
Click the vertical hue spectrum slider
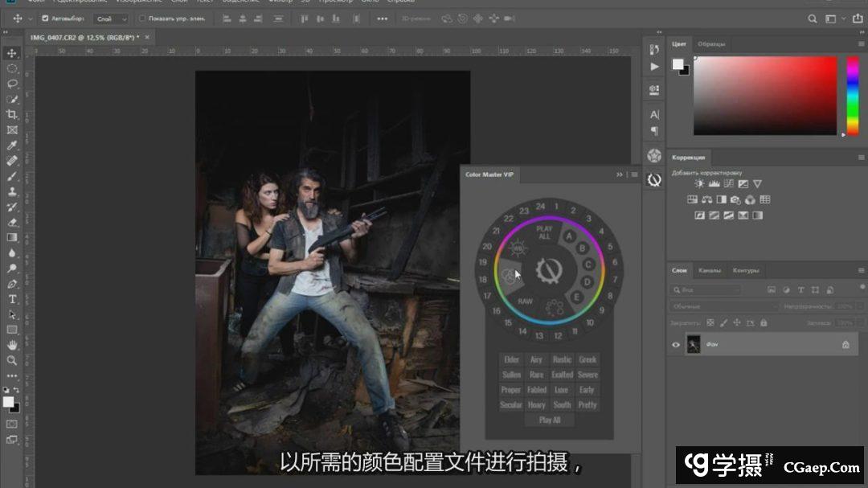click(852, 95)
